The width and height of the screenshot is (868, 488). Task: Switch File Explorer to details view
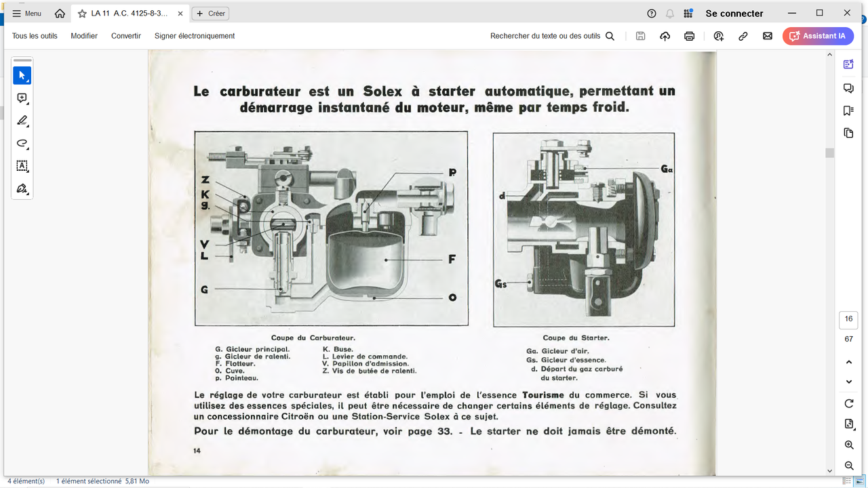tap(847, 481)
